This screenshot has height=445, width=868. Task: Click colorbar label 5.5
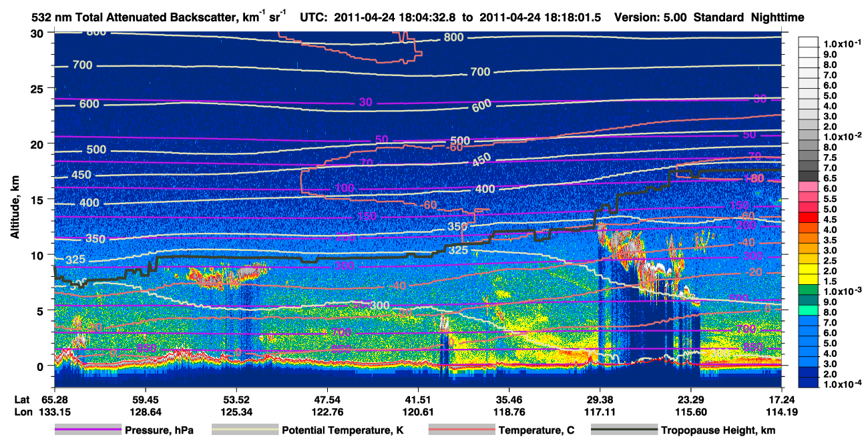(830, 199)
